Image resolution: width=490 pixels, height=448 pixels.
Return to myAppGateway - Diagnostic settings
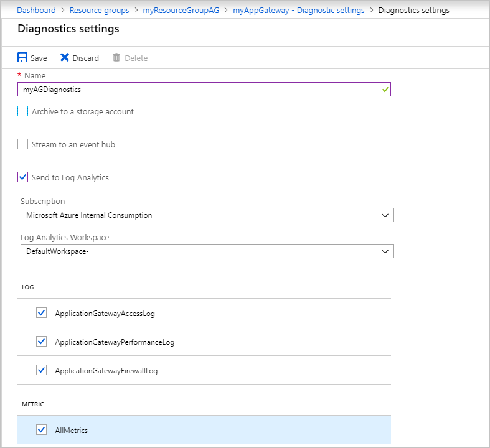pyautogui.click(x=298, y=11)
